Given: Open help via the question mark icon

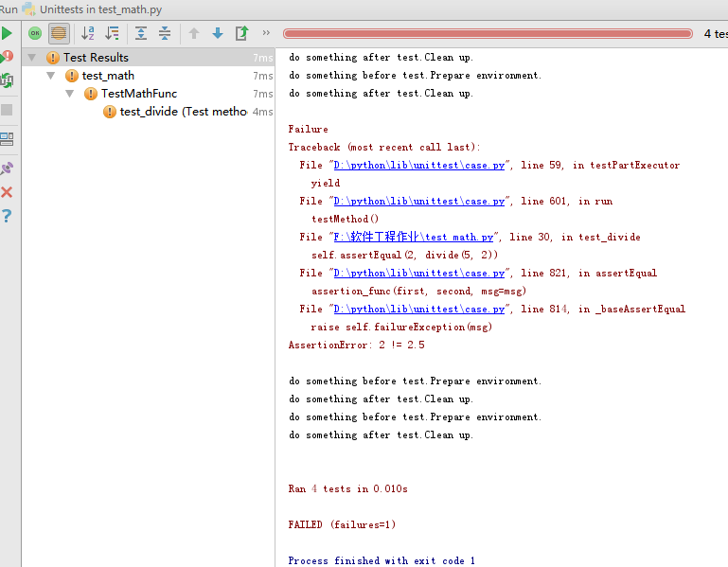Looking at the screenshot, I should tap(7, 216).
